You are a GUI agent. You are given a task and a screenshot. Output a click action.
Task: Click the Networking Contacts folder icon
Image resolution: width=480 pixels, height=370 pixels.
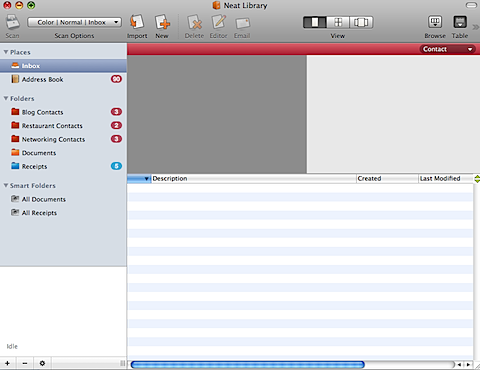tap(15, 139)
